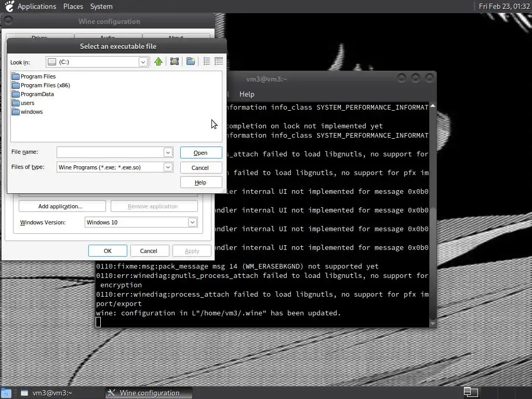Click the GNOME foot logo icon
Screen dimensions: 532x399
click(x=9, y=6)
